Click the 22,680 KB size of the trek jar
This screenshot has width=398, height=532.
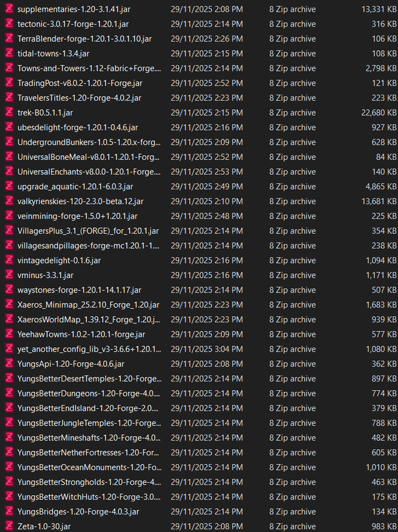374,113
